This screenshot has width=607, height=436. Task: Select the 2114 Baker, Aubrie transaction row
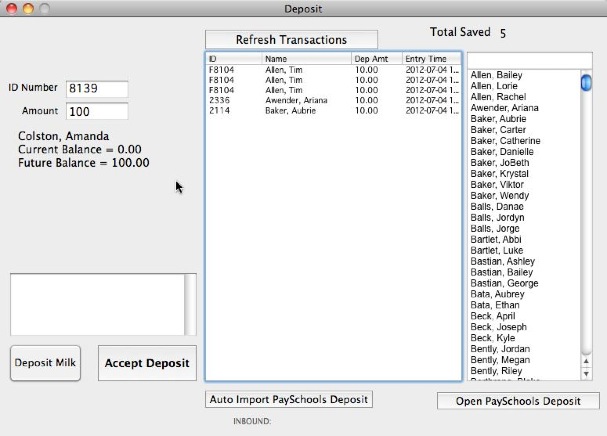[x=333, y=110]
